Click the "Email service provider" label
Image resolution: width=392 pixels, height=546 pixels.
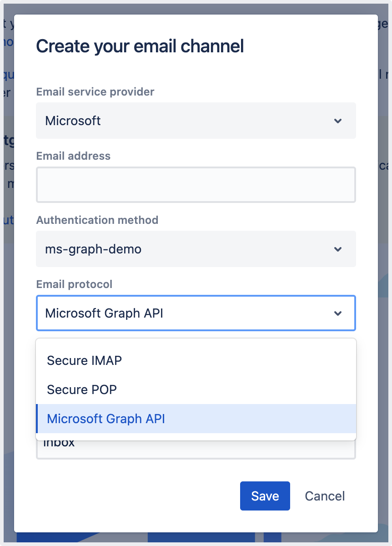point(95,92)
